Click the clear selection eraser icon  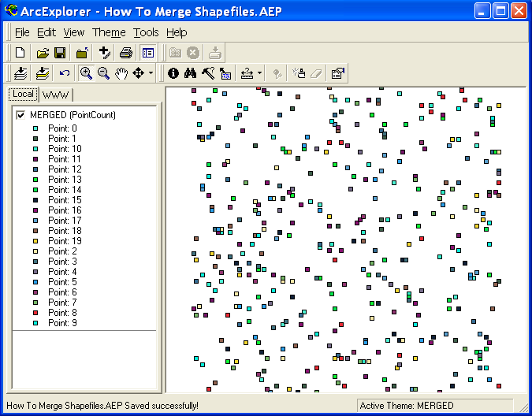[316, 73]
